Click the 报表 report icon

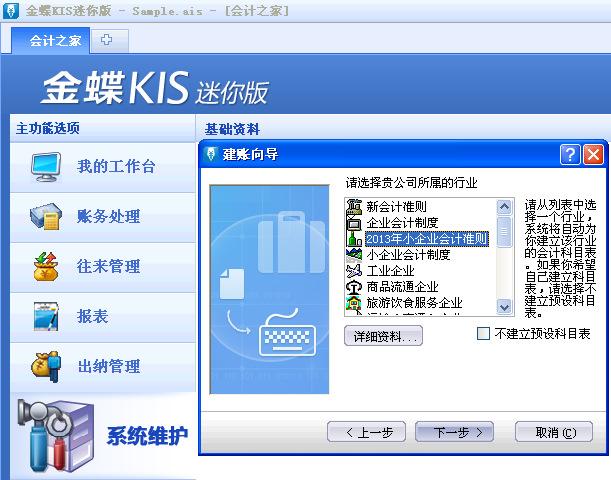[x=46, y=316]
